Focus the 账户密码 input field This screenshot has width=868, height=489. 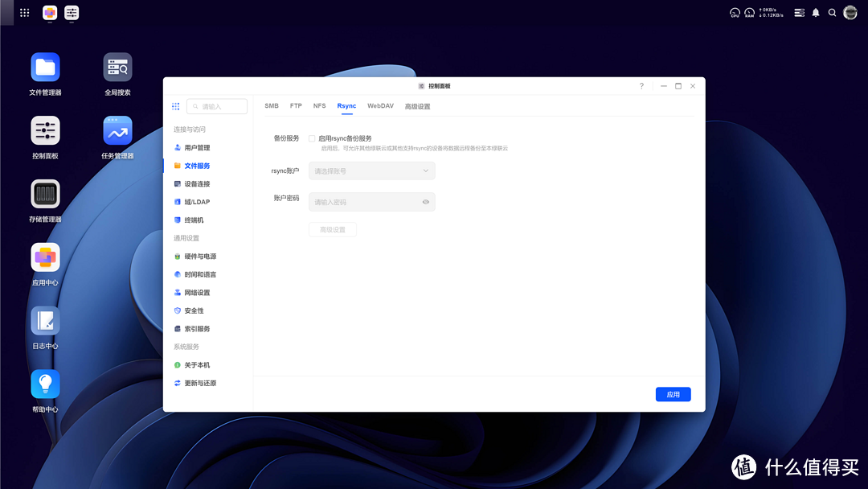coord(372,202)
